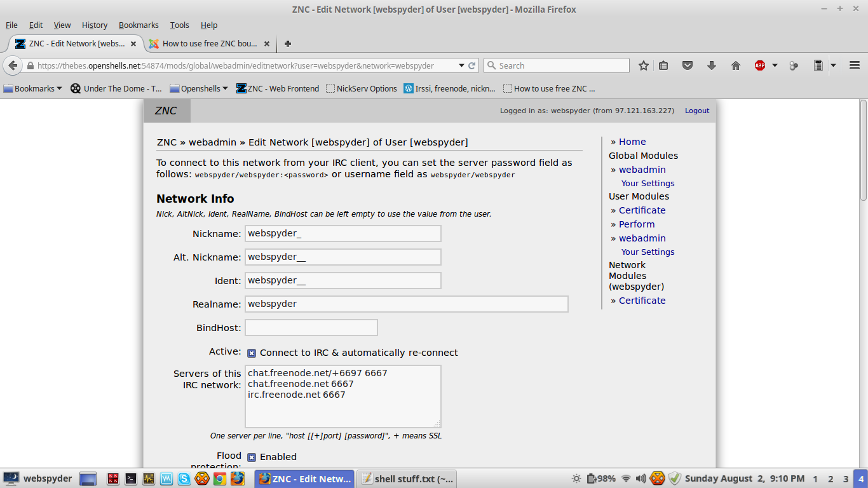Click the volume speaker tray icon
The width and height of the screenshot is (868, 488).
pyautogui.click(x=641, y=478)
